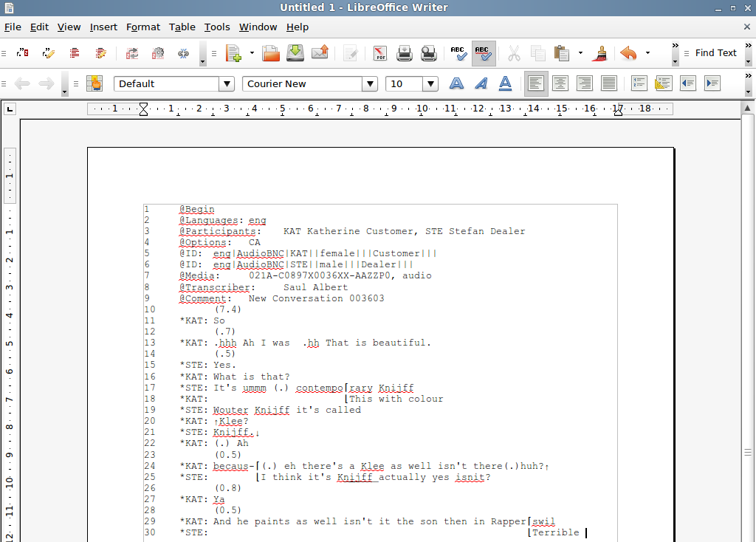Increase paragraph indent
The width and height of the screenshot is (756, 542).
coord(712,83)
